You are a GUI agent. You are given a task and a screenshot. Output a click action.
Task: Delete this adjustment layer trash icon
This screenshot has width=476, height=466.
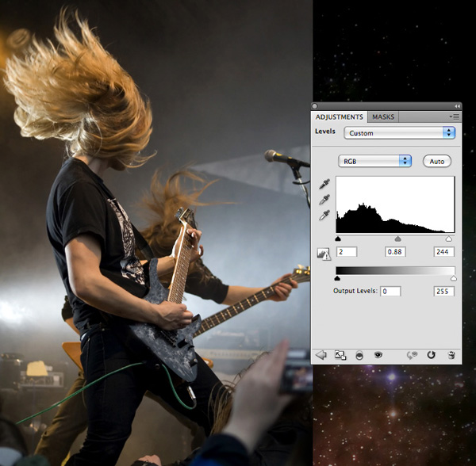[451, 355]
